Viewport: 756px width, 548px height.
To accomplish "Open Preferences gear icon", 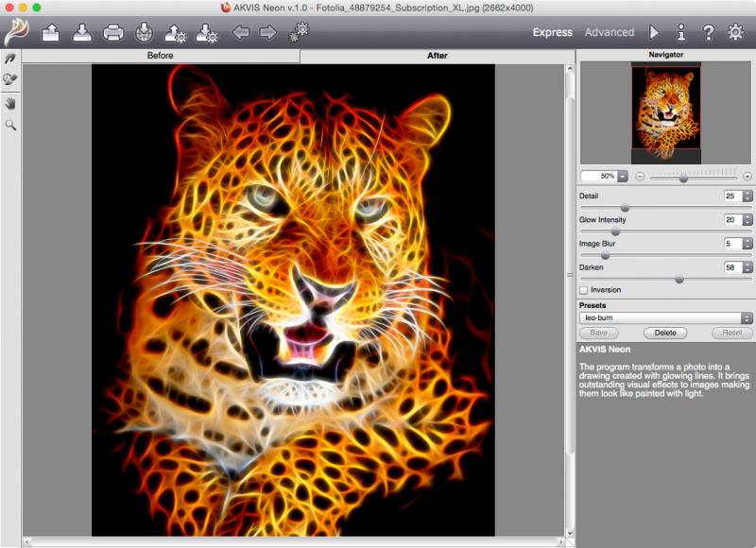I will tap(735, 32).
